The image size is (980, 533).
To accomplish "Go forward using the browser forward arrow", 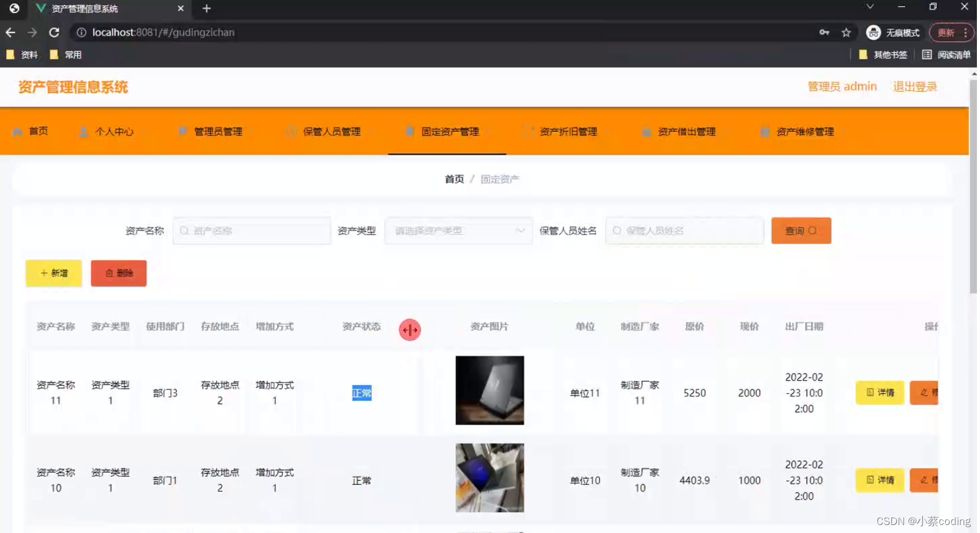I will pyautogui.click(x=32, y=33).
